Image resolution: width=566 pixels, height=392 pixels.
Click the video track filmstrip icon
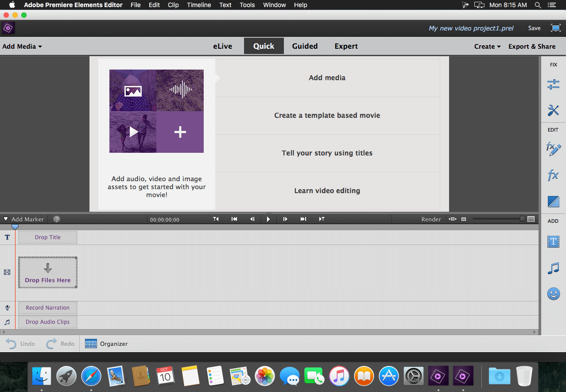pyautogui.click(x=7, y=272)
